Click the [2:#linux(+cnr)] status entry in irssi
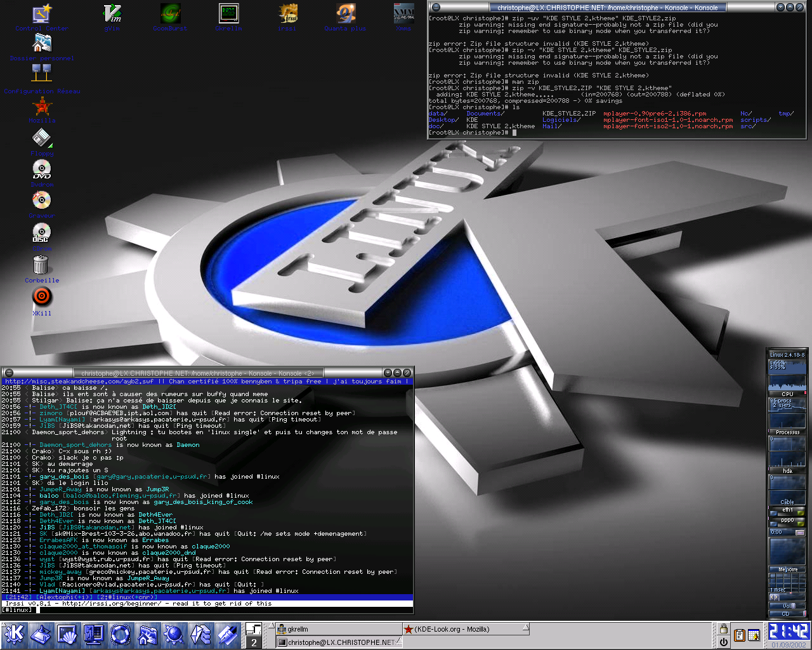The height and width of the screenshot is (650, 812). tap(127, 597)
